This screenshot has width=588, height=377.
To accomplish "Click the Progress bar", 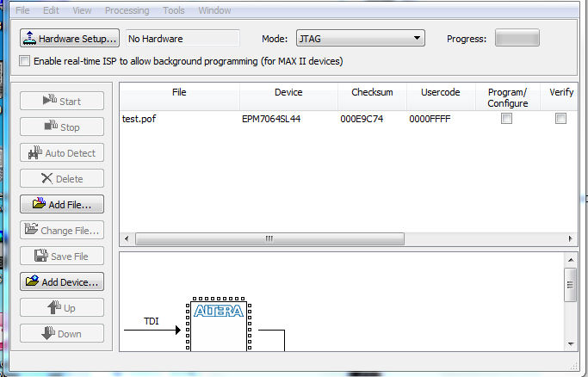I will pyautogui.click(x=517, y=38).
